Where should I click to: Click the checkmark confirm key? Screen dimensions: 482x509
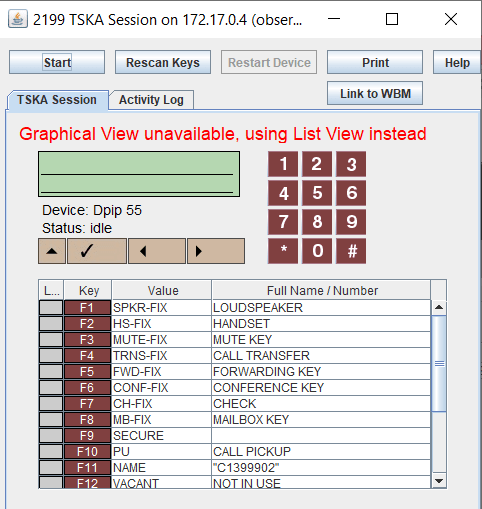pos(97,251)
